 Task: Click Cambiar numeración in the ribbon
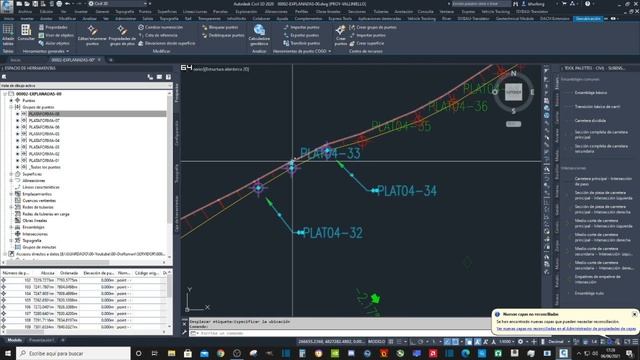(x=160, y=27)
